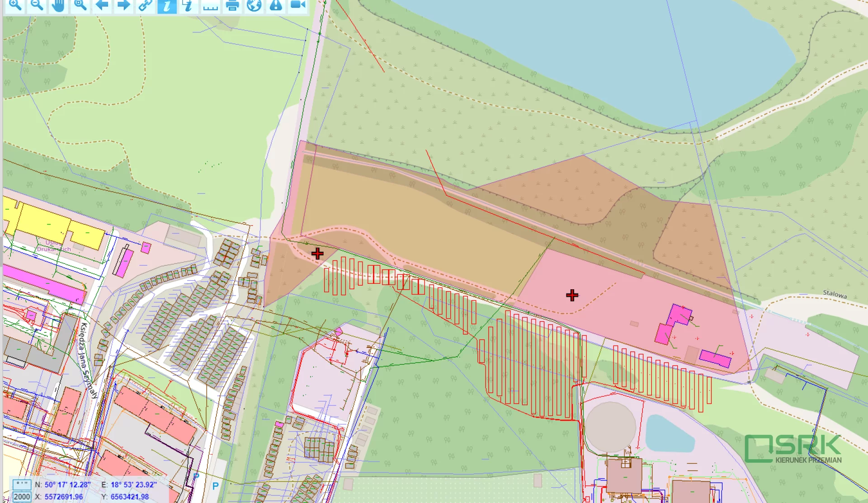
Task: Click the chain link icon
Action: point(145,5)
